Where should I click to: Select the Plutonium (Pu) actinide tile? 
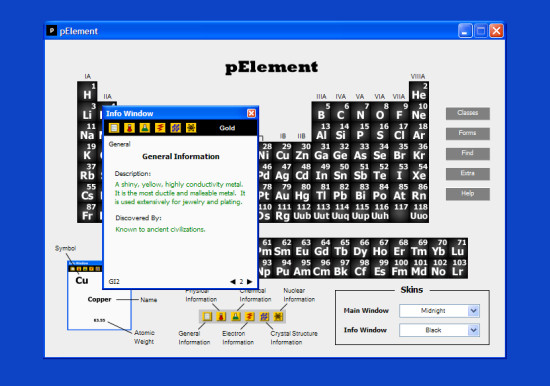tap(282, 268)
